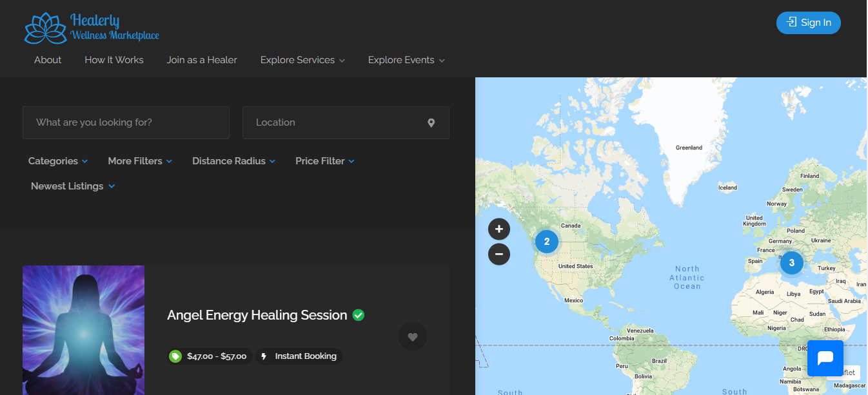Zoom out on the map with minus button

point(499,254)
